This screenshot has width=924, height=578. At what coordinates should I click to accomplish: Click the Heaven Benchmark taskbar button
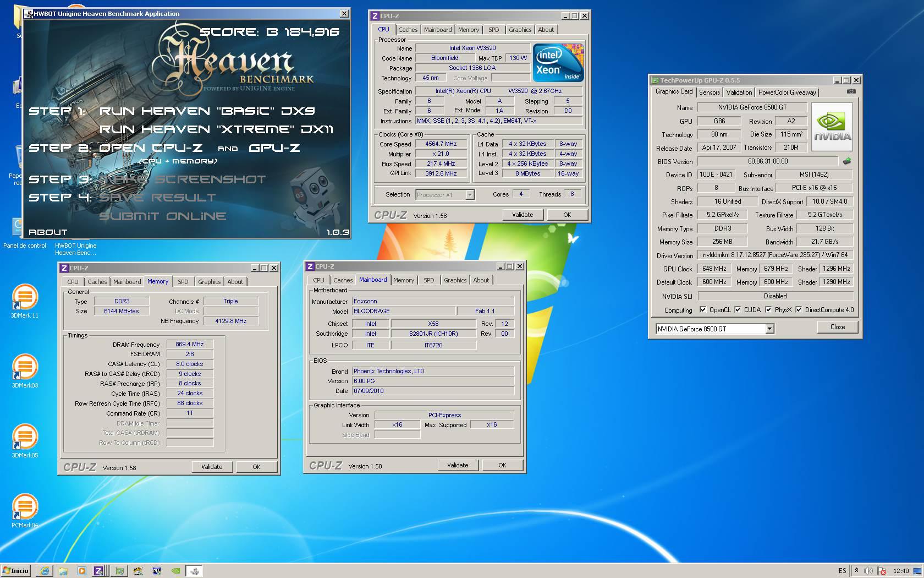coord(194,571)
